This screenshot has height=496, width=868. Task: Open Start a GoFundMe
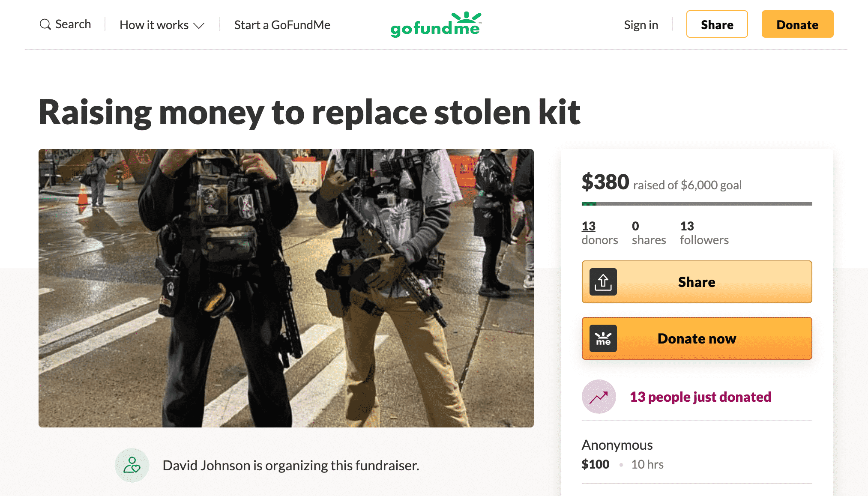[282, 25]
